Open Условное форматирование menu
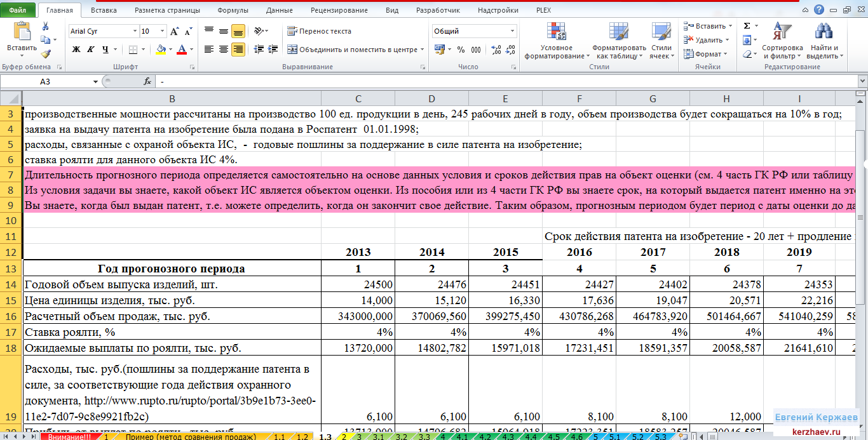The image size is (868, 440). coord(556,41)
